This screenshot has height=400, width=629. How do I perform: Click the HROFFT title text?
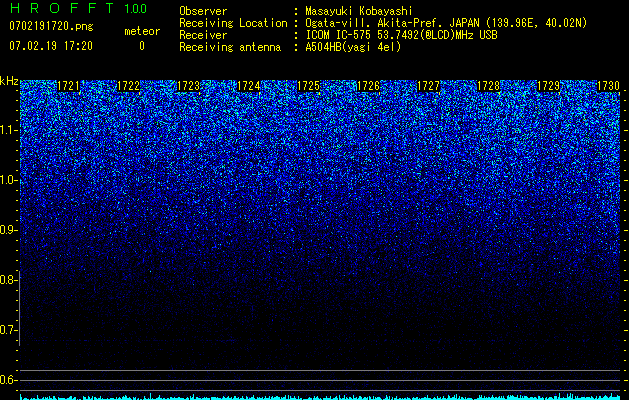(63, 8)
